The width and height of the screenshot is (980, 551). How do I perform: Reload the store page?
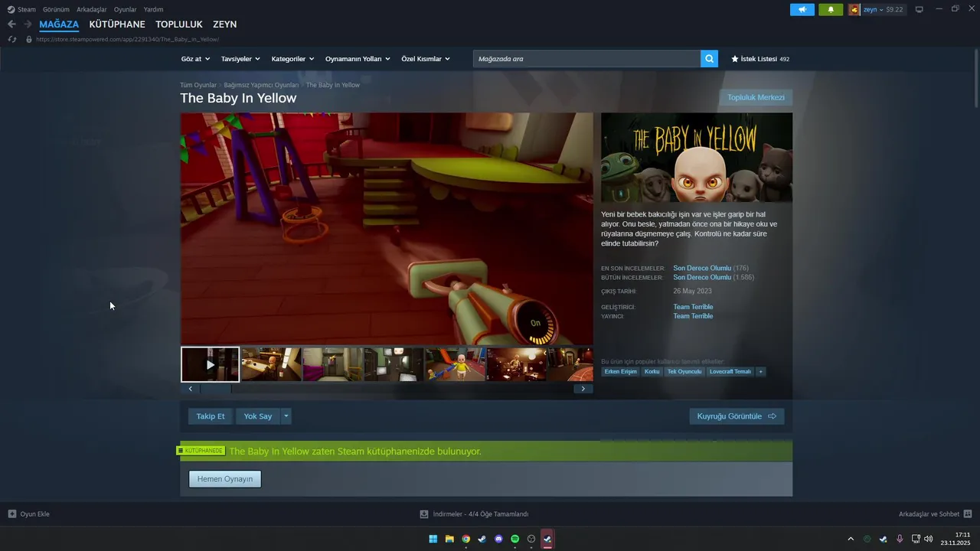point(11,39)
